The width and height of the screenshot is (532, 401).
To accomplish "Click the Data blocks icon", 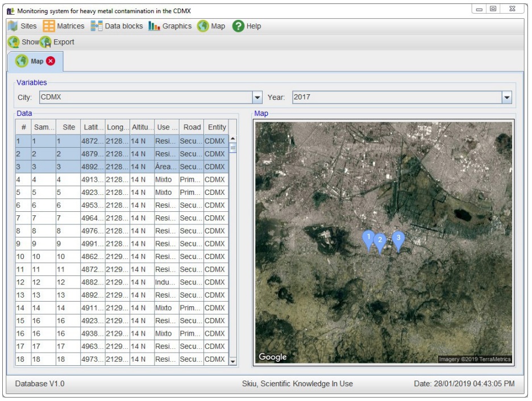I will (x=97, y=26).
